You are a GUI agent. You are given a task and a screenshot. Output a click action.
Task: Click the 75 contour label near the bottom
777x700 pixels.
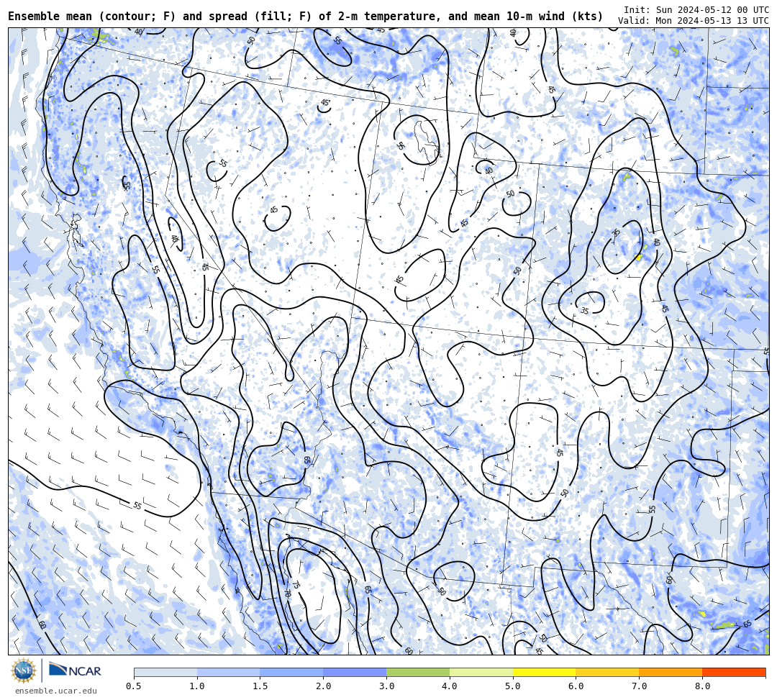pos(296,585)
